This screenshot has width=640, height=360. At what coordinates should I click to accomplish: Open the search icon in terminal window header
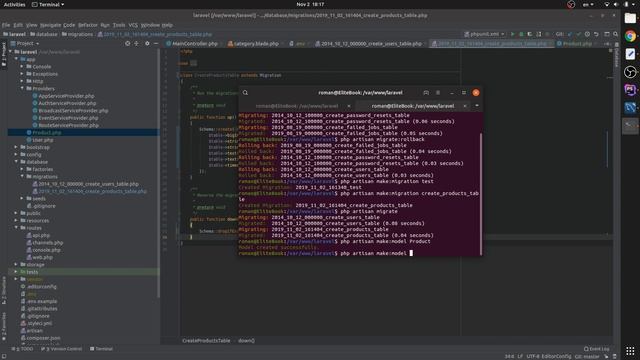coord(245,93)
